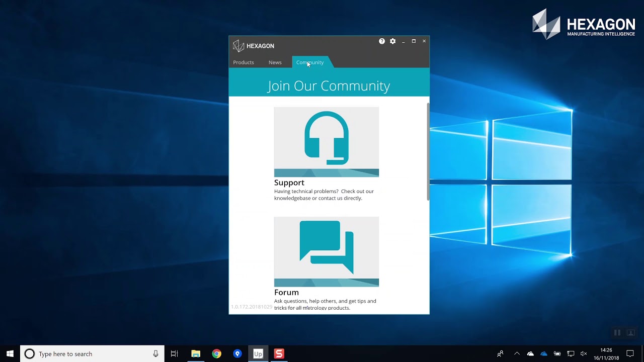Launch Google Chrome from taskbar
Screen dimensions: 644x362
(216, 354)
